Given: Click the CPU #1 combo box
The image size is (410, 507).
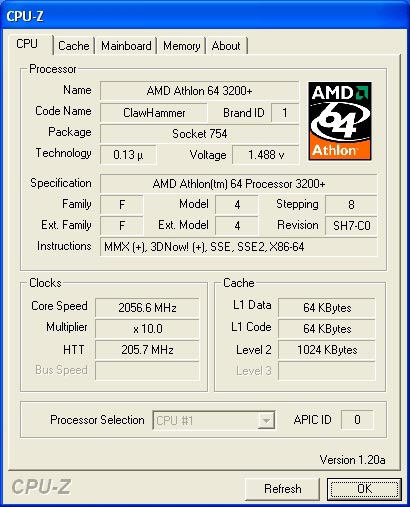Looking at the screenshot, I should [213, 420].
